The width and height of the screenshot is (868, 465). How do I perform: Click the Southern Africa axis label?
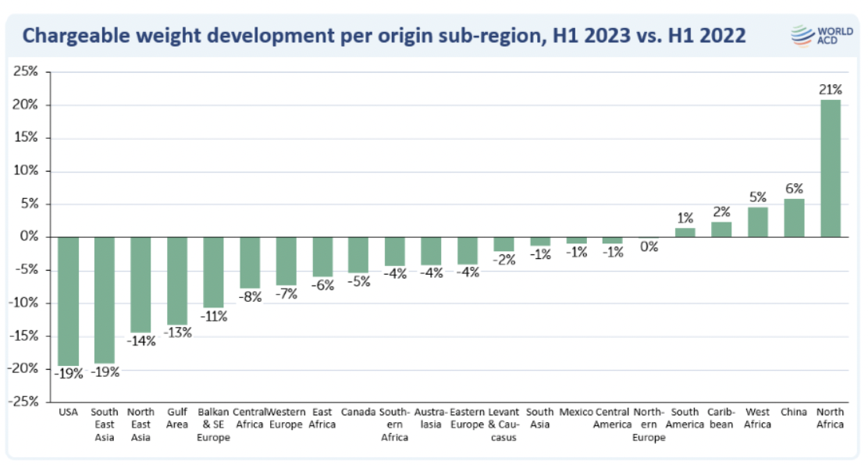[x=395, y=424]
